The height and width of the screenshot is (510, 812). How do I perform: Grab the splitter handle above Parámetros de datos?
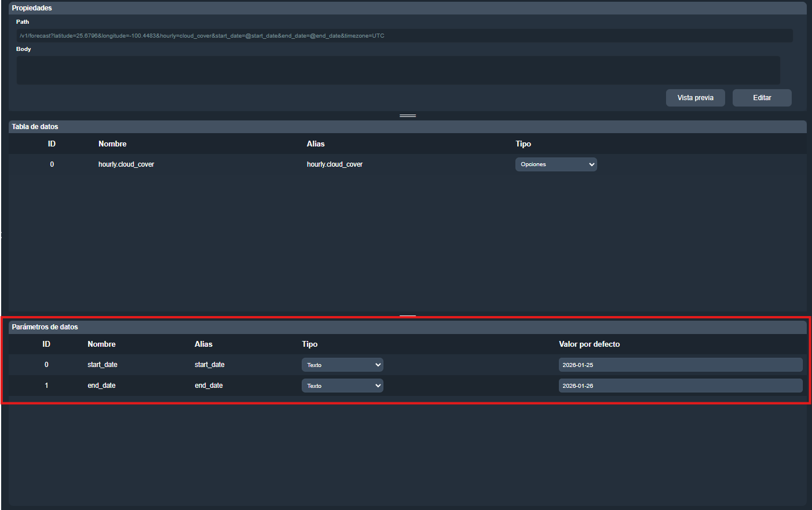click(x=408, y=316)
